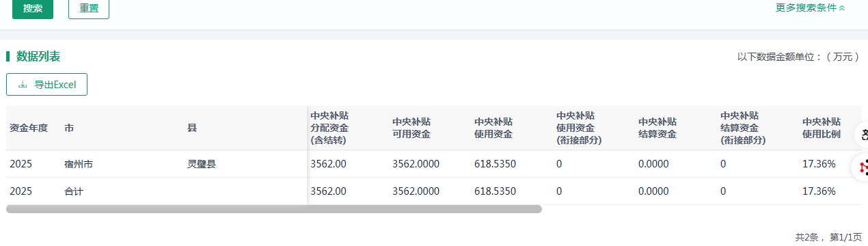Open the floating red network-node icon
The height and width of the screenshot is (246, 868).
[863, 166]
